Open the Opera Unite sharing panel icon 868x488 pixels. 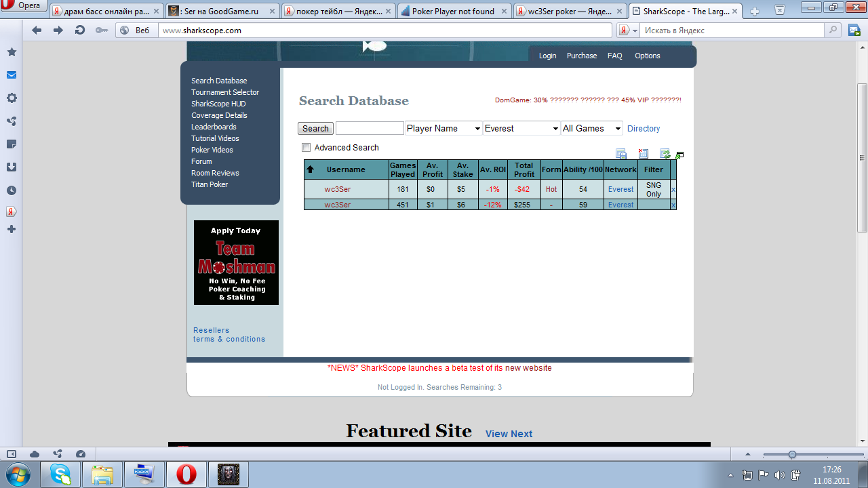point(12,121)
